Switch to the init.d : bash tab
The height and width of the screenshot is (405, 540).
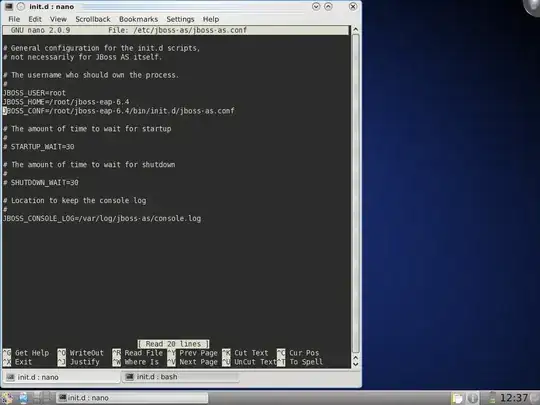[180, 377]
